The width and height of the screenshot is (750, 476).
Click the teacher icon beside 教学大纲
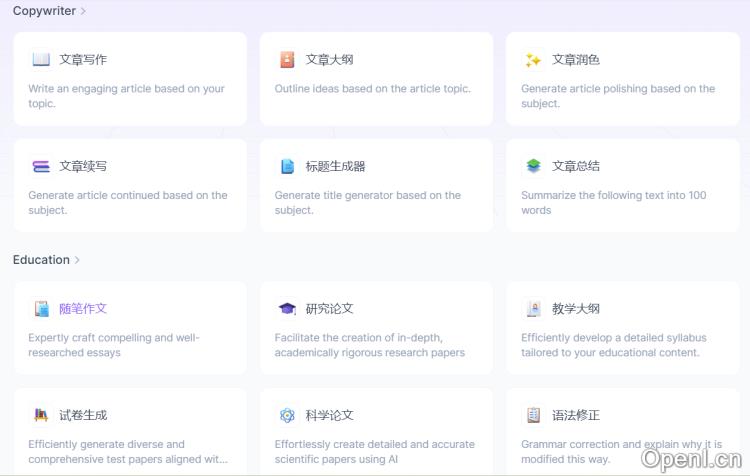pos(534,309)
